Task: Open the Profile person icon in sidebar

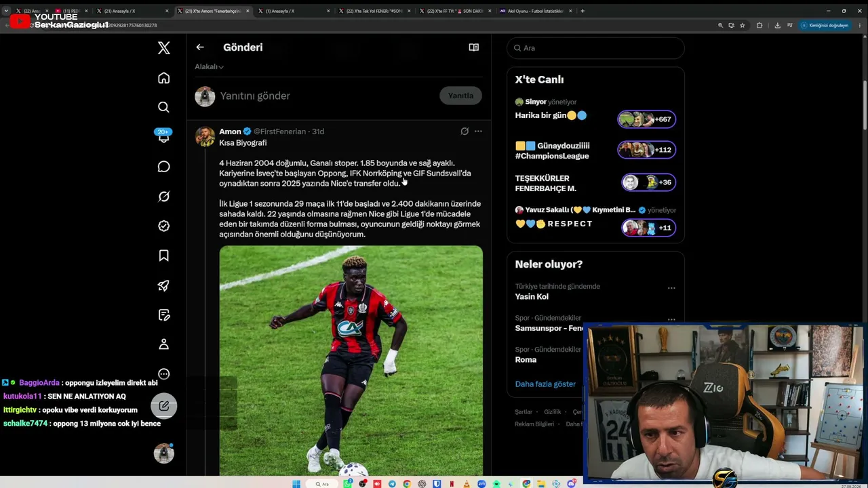Action: coord(164,344)
